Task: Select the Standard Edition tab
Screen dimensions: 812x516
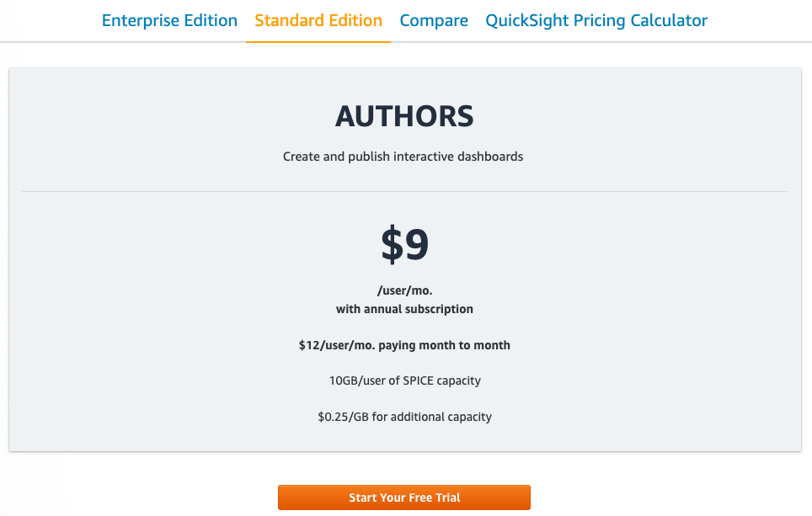Action: point(318,21)
